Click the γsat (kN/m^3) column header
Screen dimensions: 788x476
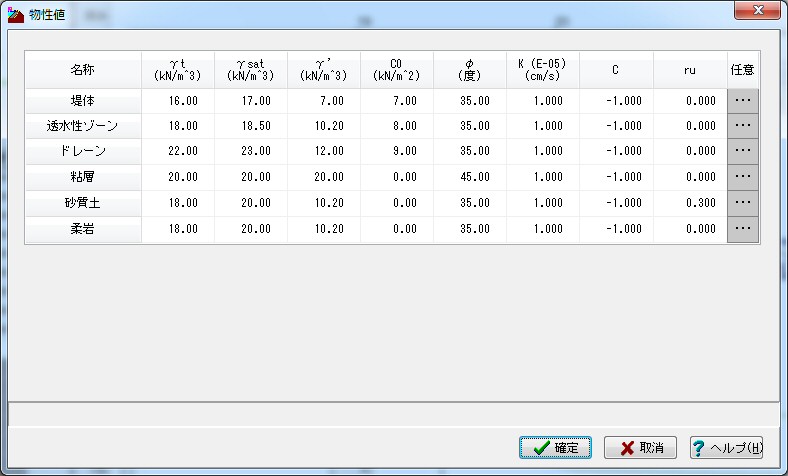tap(251, 70)
